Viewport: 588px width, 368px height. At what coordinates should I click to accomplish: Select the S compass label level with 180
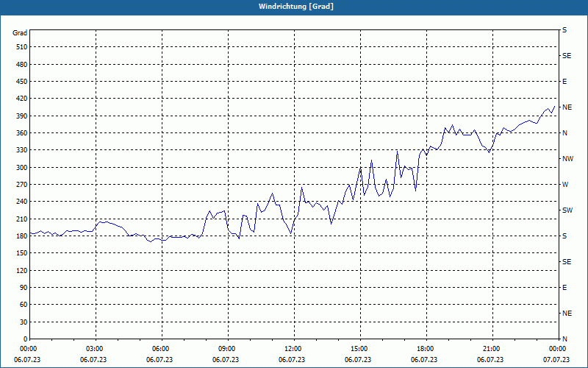point(564,236)
